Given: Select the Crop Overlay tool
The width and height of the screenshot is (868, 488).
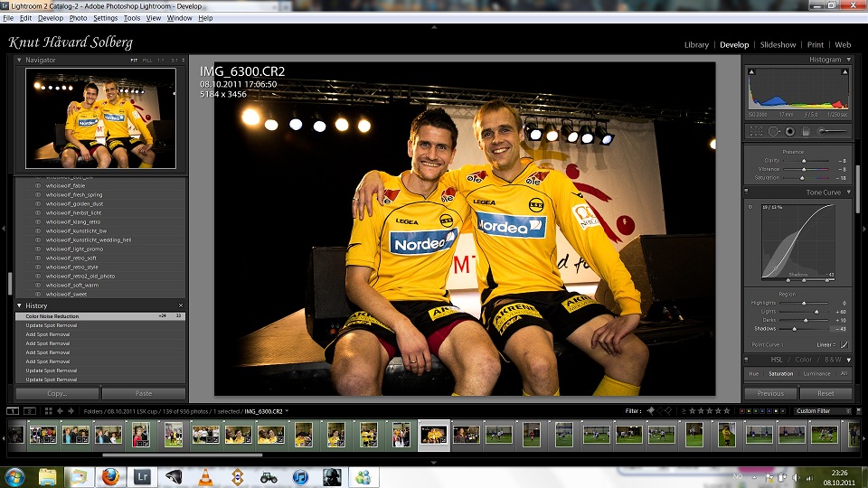Looking at the screenshot, I should tap(756, 131).
